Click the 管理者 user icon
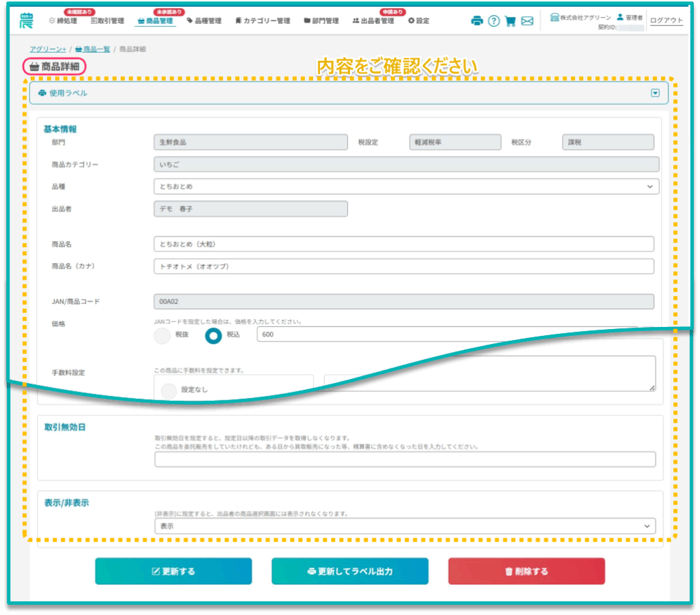 coord(620,17)
